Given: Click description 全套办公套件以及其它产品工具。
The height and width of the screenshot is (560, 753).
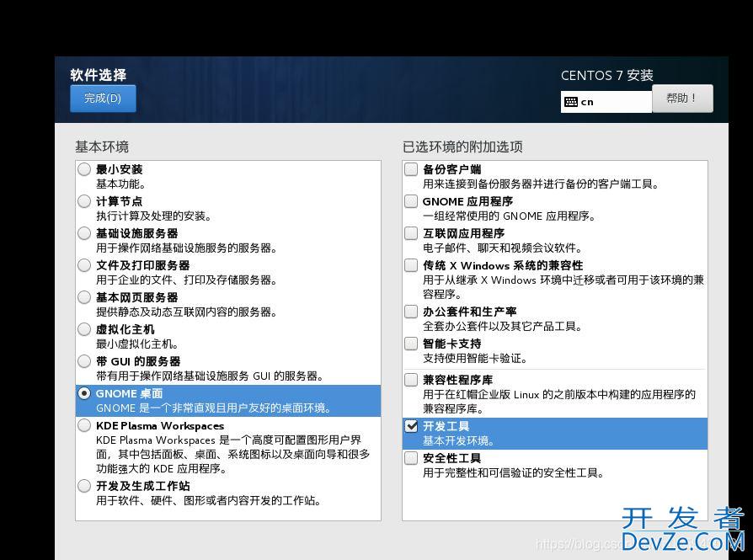Looking at the screenshot, I should click(503, 327).
